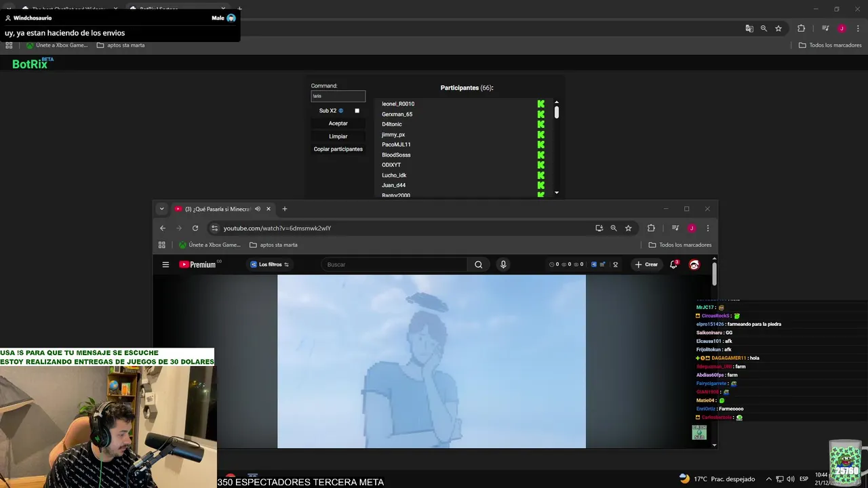This screenshot has width=868, height=488.
Task: Click the BotRix BETA logo
Action: (33, 63)
